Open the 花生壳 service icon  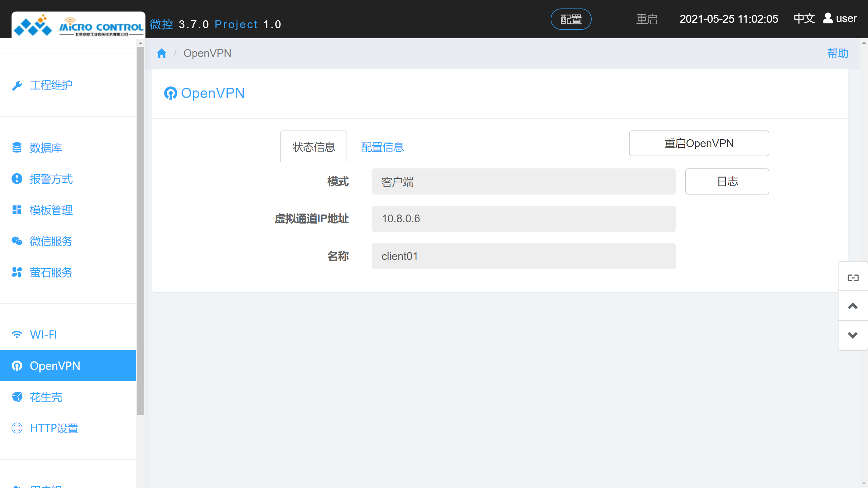17,397
